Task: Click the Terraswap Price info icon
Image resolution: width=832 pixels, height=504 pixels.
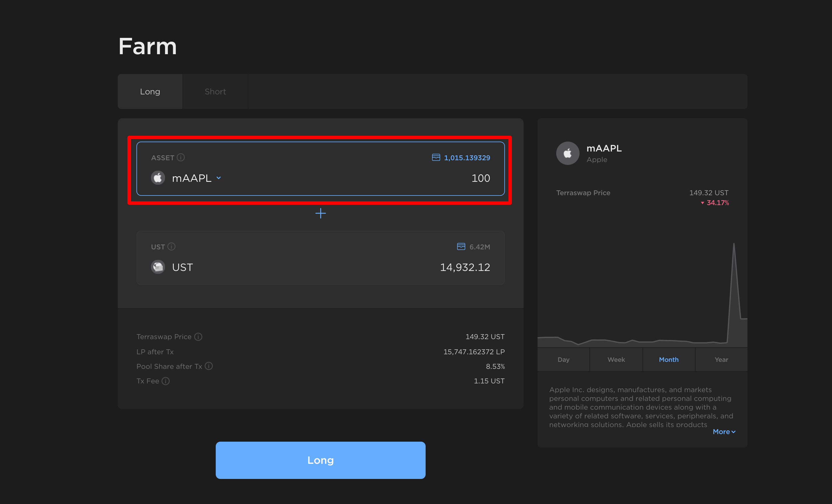Action: (x=198, y=337)
